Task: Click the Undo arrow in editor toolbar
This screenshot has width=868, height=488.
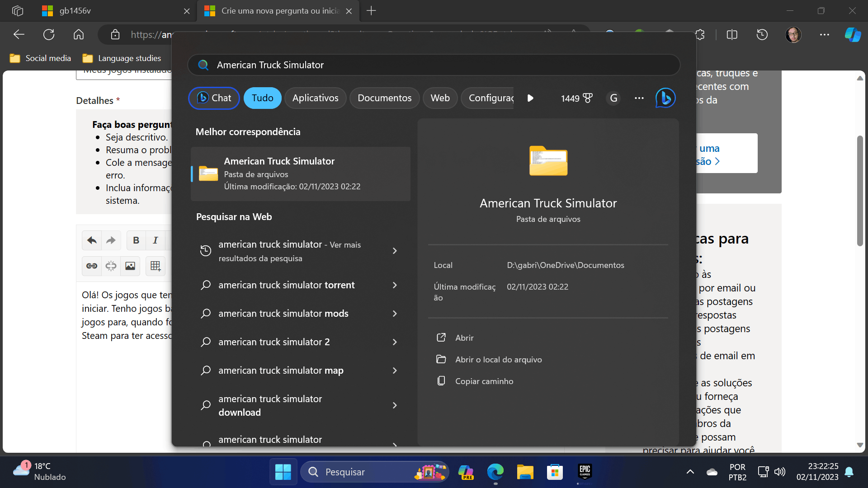Action: click(92, 240)
